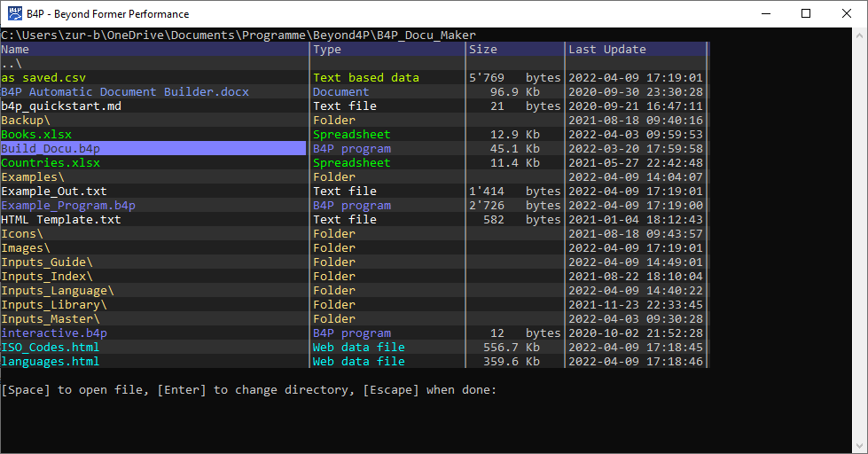
Task: Select Example_Program.b4p in the list
Action: [68, 206]
